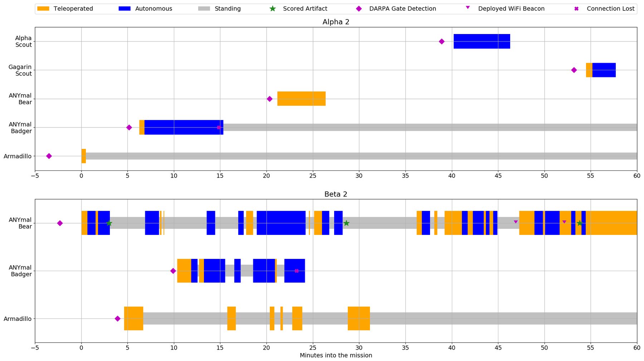
Task: Select Beta 2 ANYmal Bear's gate diamond
Action: pyautogui.click(x=60, y=223)
